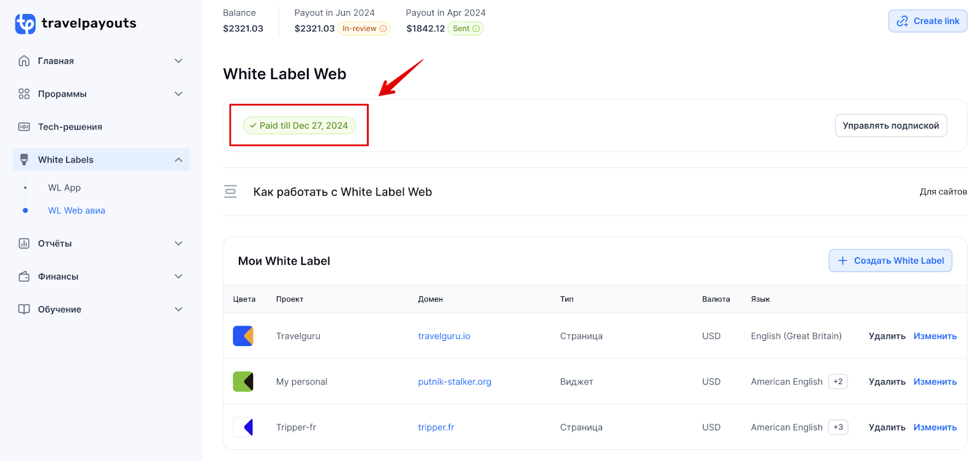The height and width of the screenshot is (461, 980).
Task: Click Удалить for Tripper-fr
Action: click(887, 427)
